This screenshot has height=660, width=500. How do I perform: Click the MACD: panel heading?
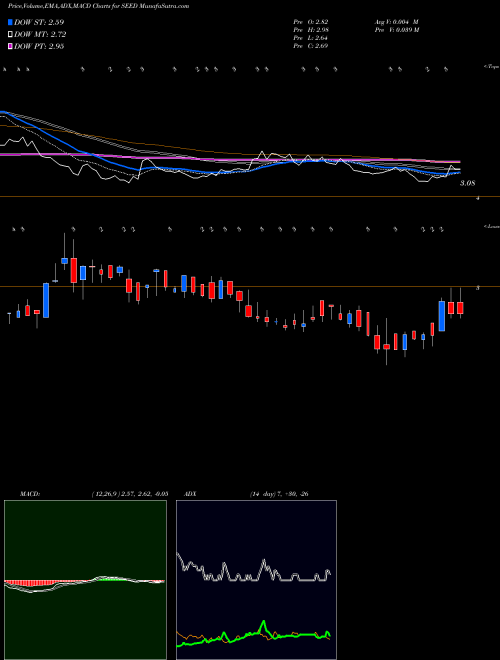(x=29, y=494)
